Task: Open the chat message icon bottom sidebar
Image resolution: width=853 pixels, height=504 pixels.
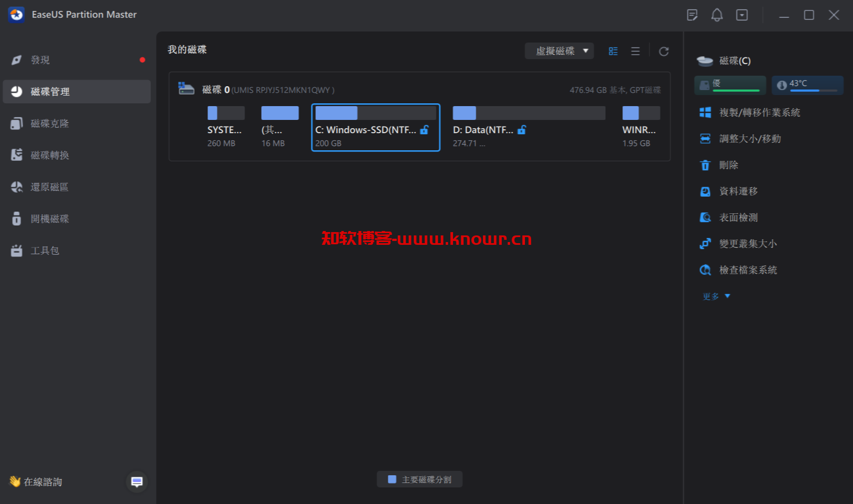Action: pos(137,482)
